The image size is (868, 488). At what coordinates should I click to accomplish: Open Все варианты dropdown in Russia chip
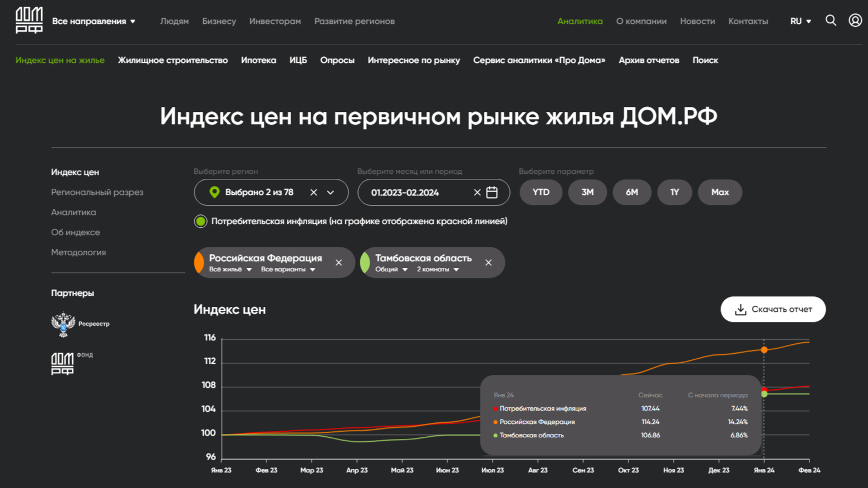(x=288, y=269)
